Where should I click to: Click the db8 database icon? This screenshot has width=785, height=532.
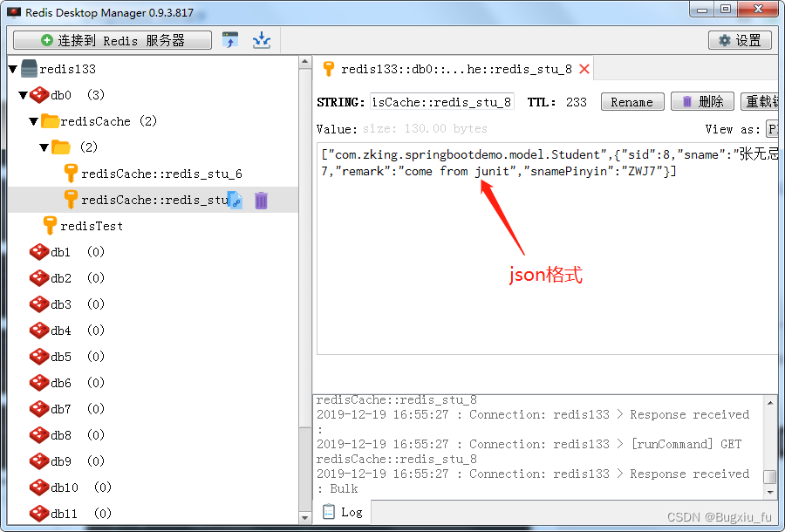[x=39, y=435]
